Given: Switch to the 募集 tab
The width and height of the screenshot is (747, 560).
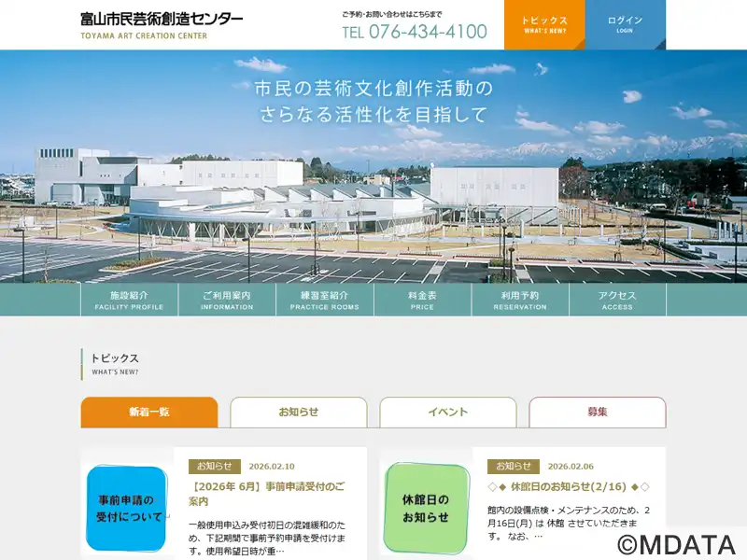Looking at the screenshot, I should [598, 412].
